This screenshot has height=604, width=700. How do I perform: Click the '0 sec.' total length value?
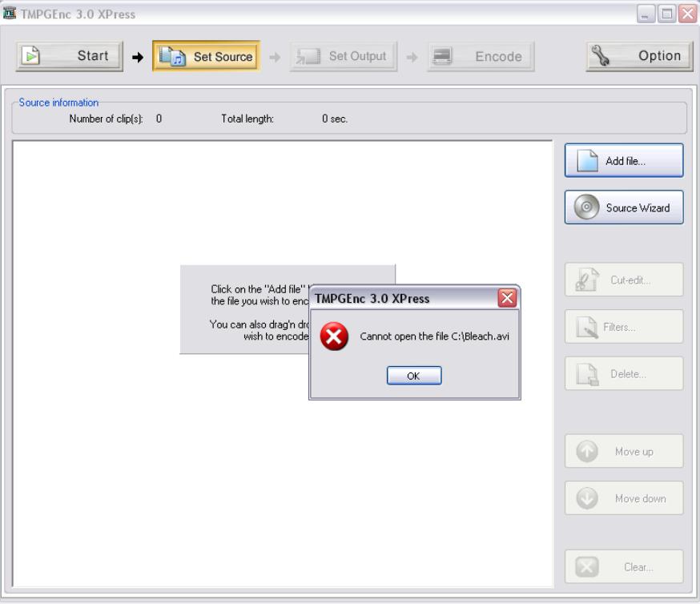click(x=334, y=119)
